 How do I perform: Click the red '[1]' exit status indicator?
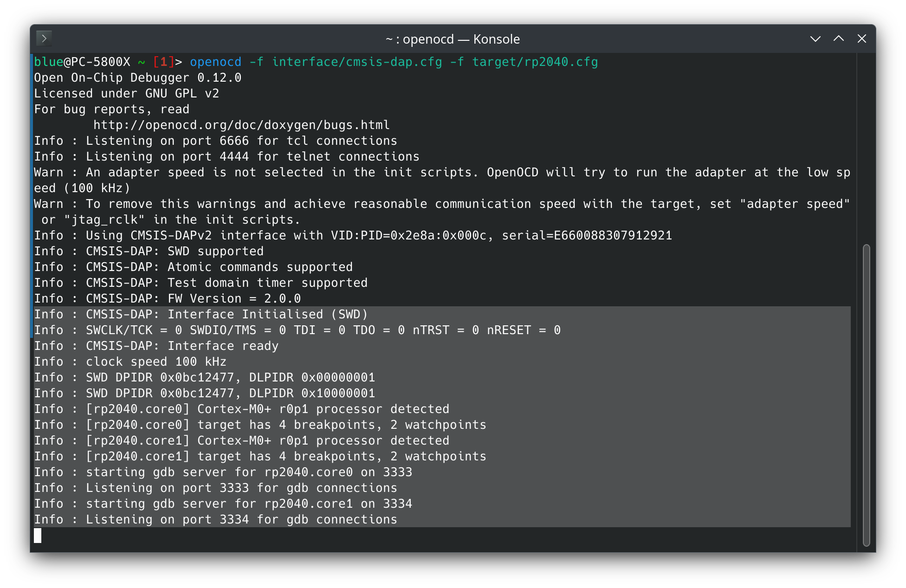pyautogui.click(x=163, y=62)
